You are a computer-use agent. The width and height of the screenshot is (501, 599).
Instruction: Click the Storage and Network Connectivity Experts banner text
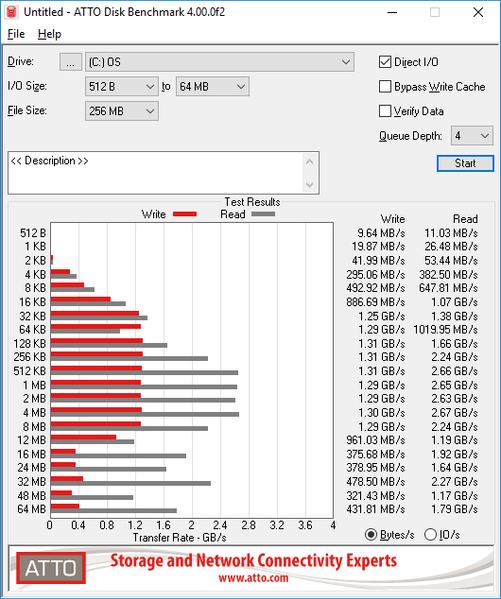click(254, 560)
